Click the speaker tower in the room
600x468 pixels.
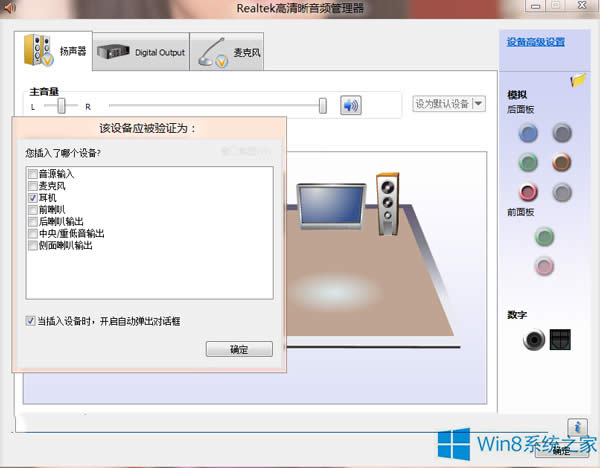click(x=388, y=203)
